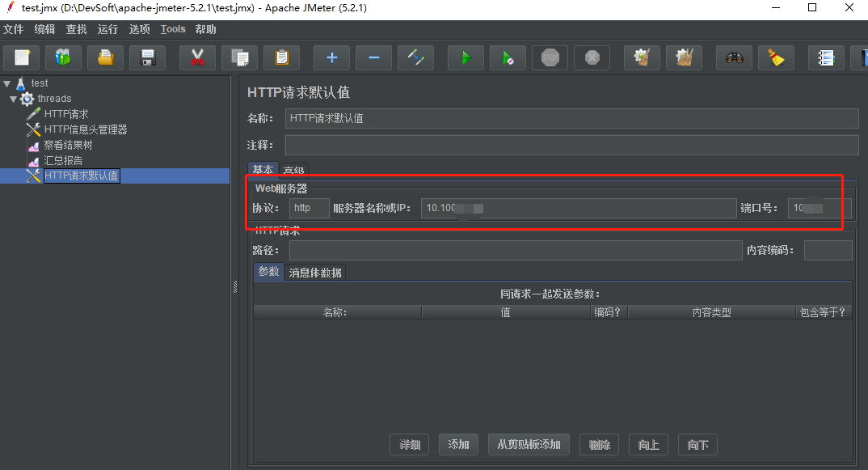Click Start no pauses icon
The width and height of the screenshot is (868, 470).
508,57
